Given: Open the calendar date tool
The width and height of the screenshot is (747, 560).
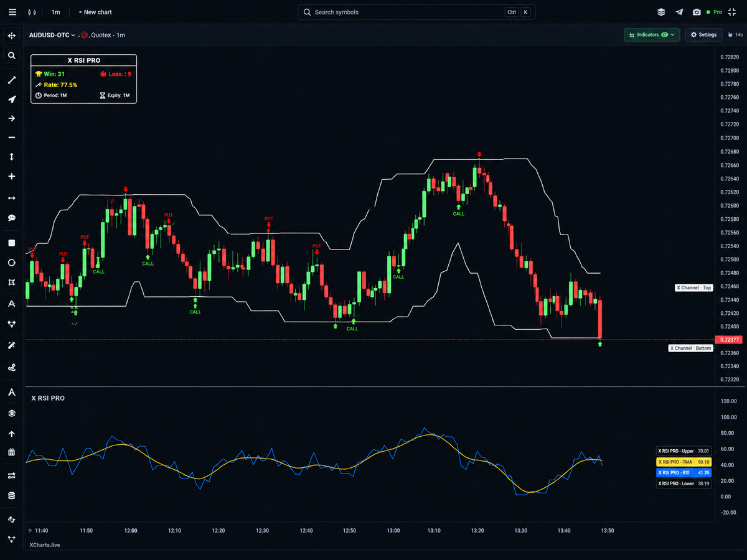Looking at the screenshot, I should point(11,452).
